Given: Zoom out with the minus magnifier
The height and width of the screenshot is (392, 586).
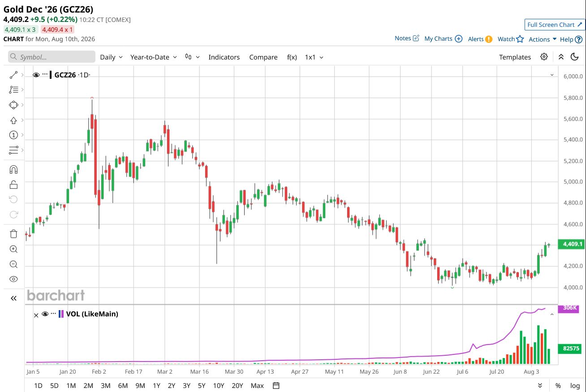Looking at the screenshot, I should click(x=13, y=264).
